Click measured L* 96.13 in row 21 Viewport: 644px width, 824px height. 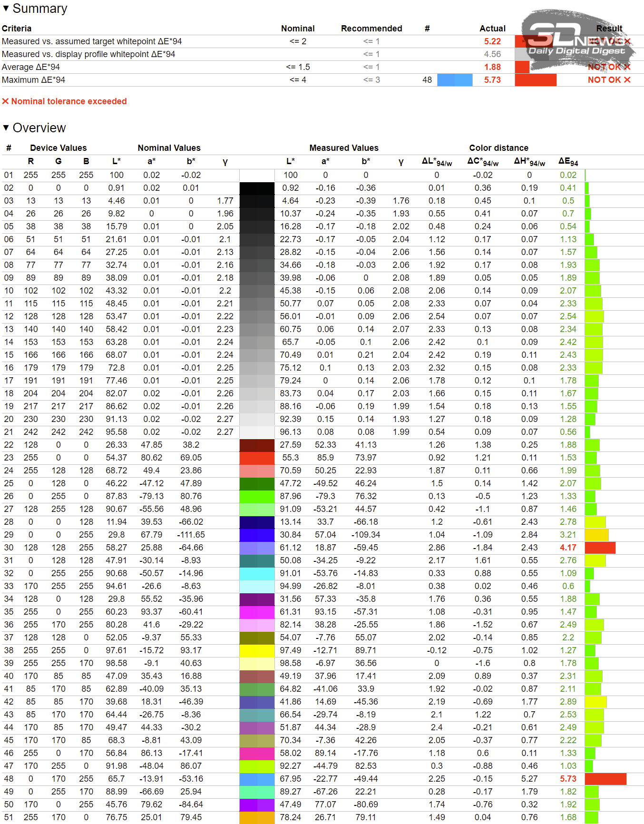(290, 432)
